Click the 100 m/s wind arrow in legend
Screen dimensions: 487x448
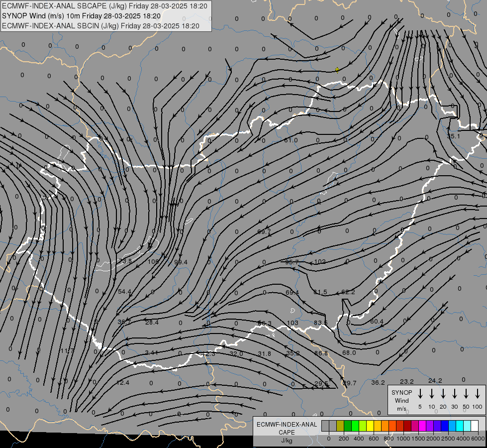(x=478, y=394)
